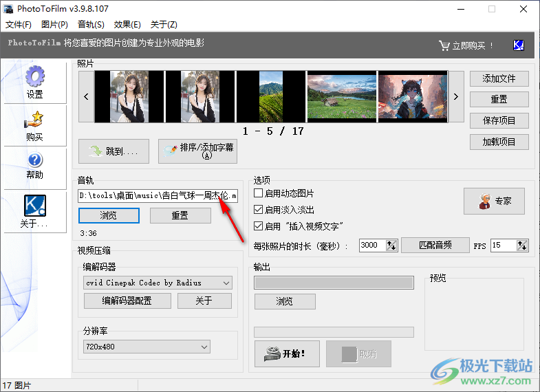Click the photos 重置 button on the right

[499, 100]
